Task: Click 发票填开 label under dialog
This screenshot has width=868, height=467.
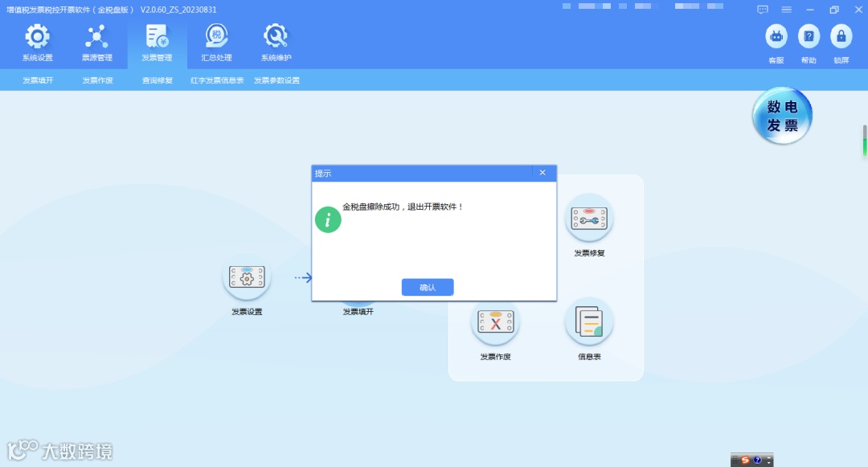Action: click(358, 312)
